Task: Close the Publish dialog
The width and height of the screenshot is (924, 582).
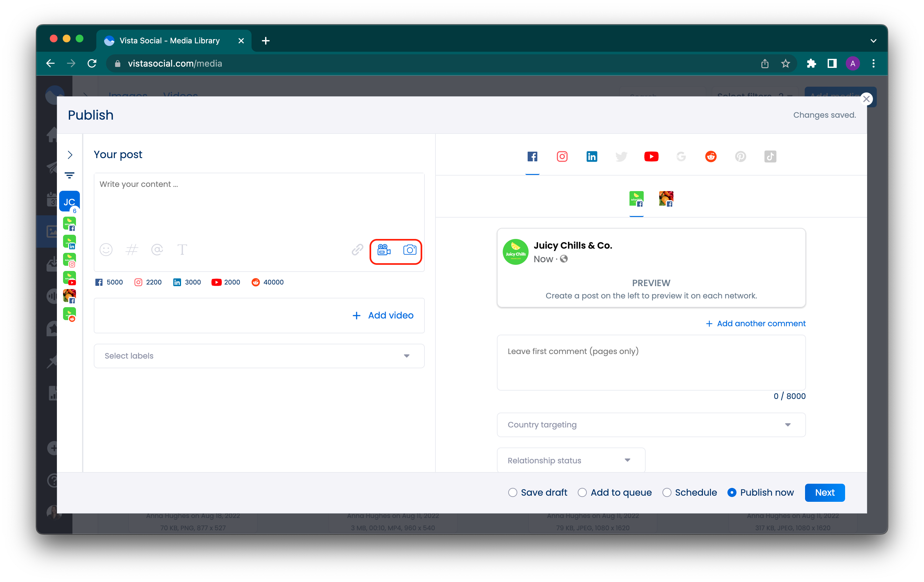Action: click(x=866, y=99)
